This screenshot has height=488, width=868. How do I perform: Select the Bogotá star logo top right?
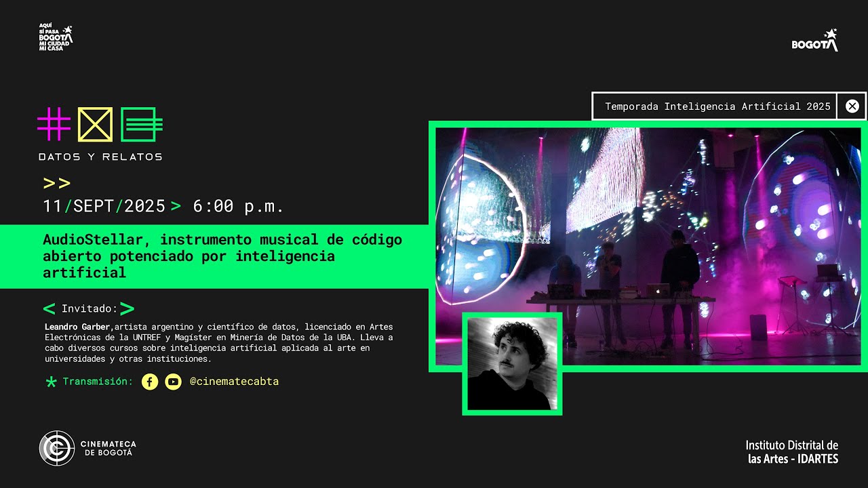tap(813, 41)
